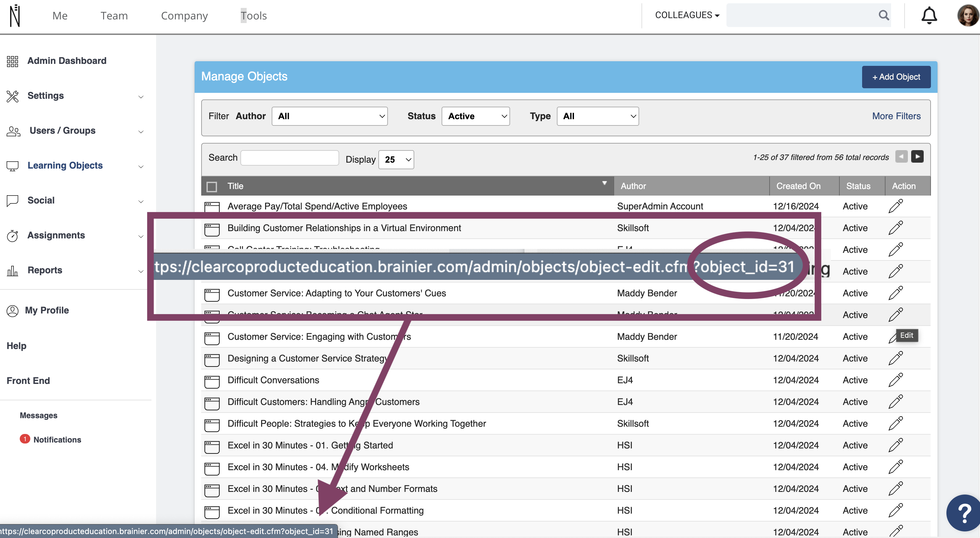Open Customer Service: Adapting to Your Customers' Cues
Screen dimensions: 980x538
click(x=337, y=293)
